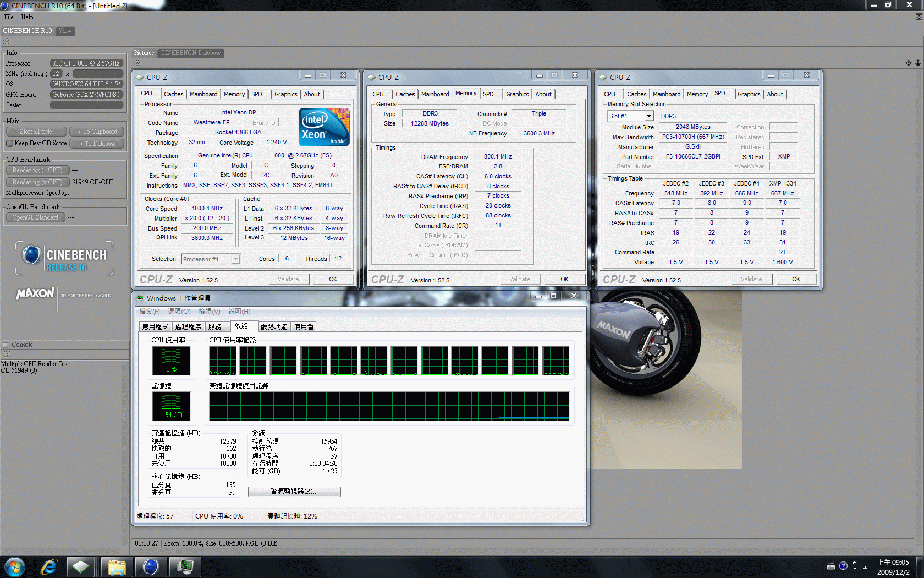Open Task Manager 檔案(F) menu
The width and height of the screenshot is (924, 578).
(150, 312)
